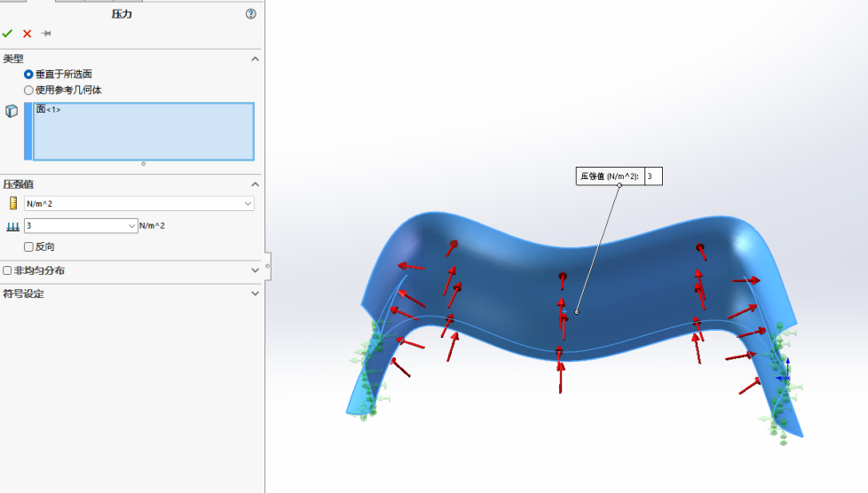Collapse the 压强值 section

pos(255,184)
